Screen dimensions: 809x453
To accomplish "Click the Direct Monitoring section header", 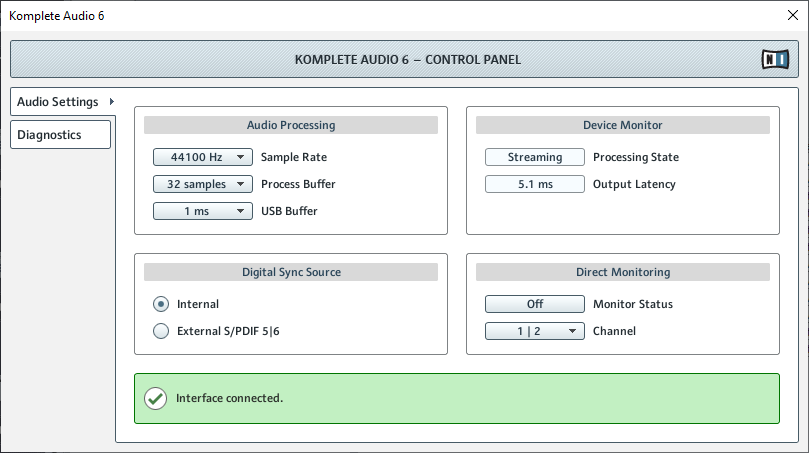I will click(x=623, y=272).
